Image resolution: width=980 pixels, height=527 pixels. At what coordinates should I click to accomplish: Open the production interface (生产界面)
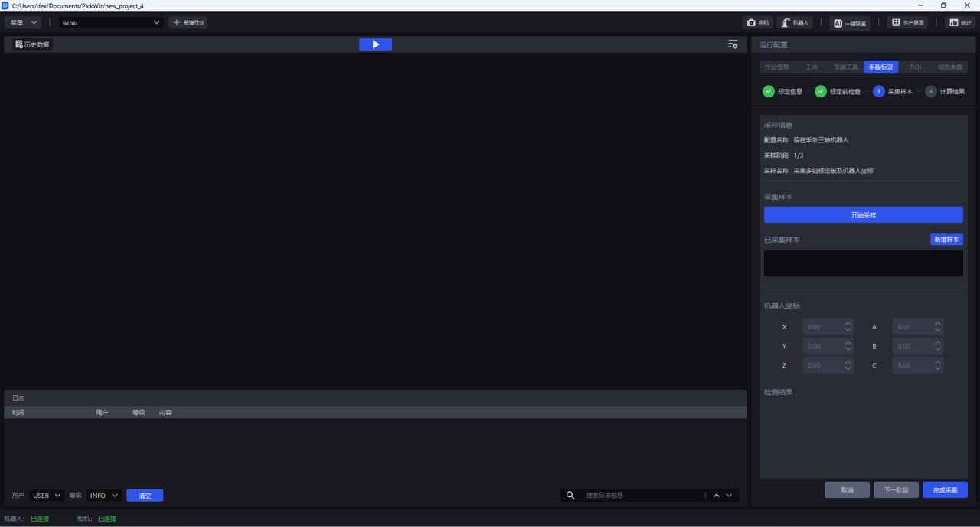pyautogui.click(x=906, y=23)
